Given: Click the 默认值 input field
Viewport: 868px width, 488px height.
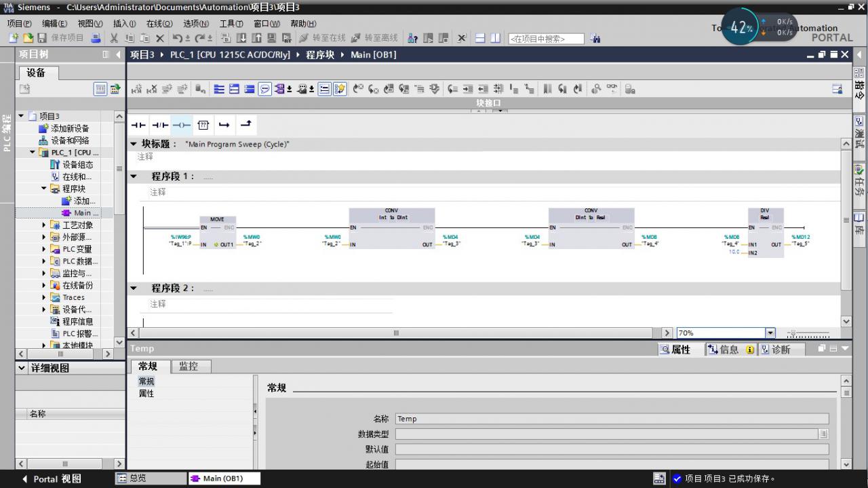Looking at the screenshot, I should (612, 449).
